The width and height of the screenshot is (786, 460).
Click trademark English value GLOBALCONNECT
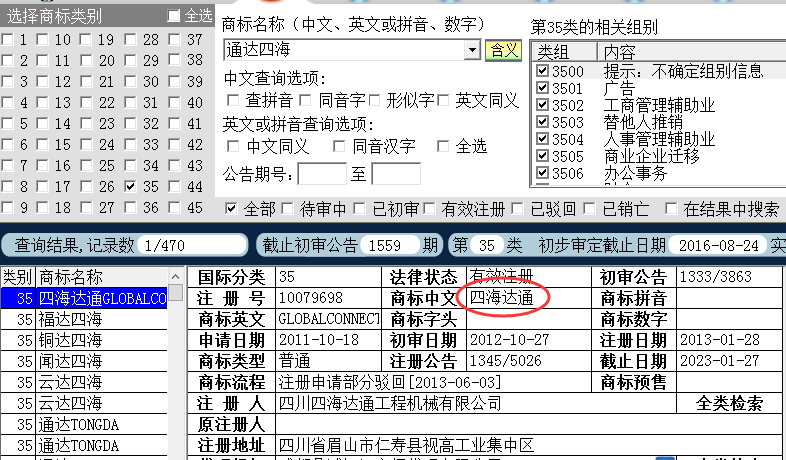328,319
